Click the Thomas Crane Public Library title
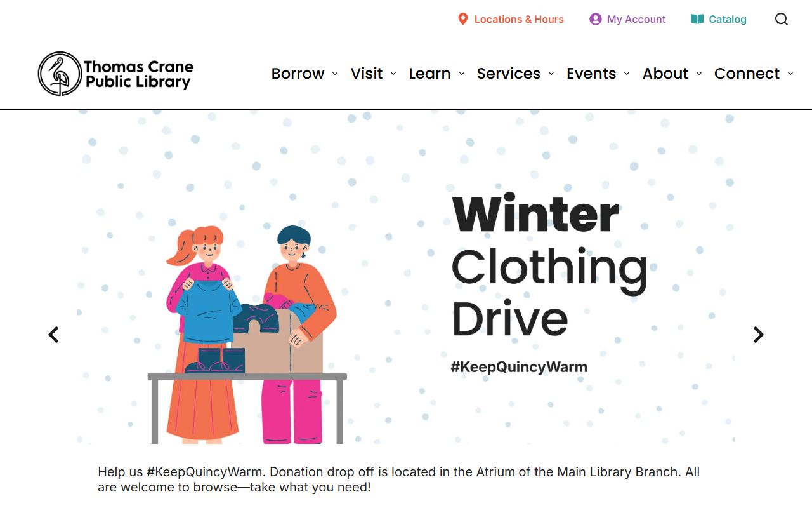 pos(138,74)
